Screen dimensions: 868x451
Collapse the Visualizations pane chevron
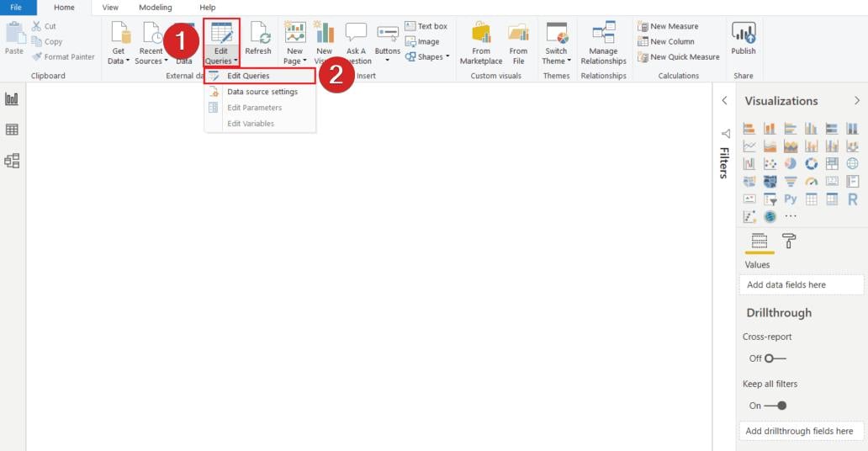click(x=857, y=100)
